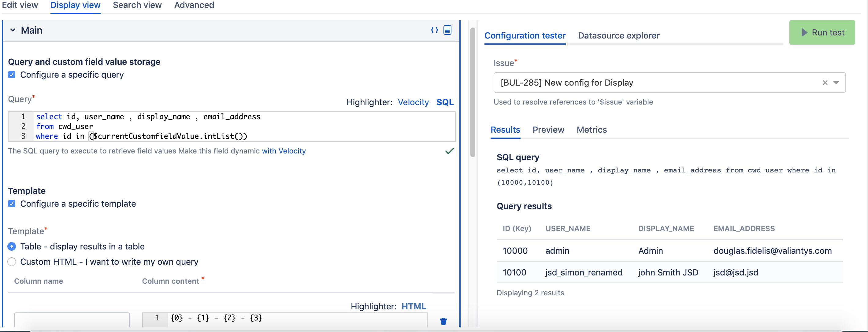Image resolution: width=868 pixels, height=332 pixels.
Task: Uncheck Configure a specific template
Action: tap(11, 203)
